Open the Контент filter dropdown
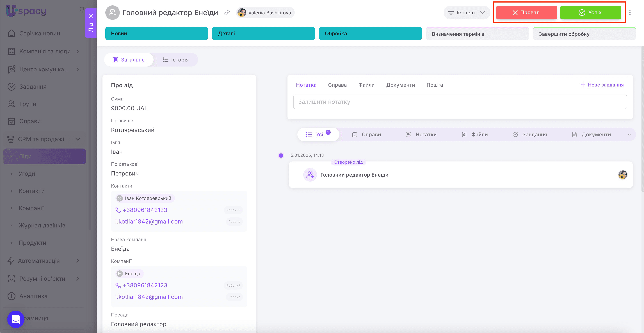The height and width of the screenshot is (333, 644). click(x=466, y=13)
